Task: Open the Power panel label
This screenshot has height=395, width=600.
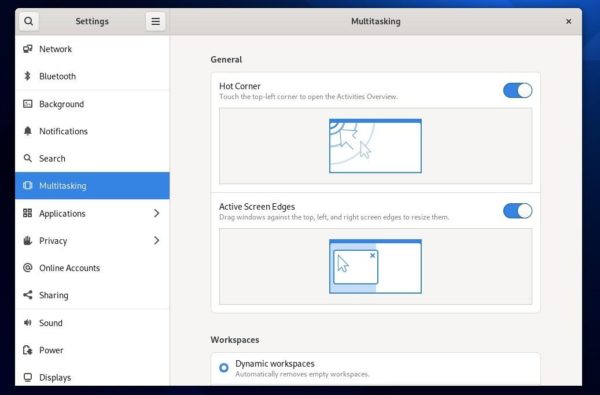Action: click(51, 350)
